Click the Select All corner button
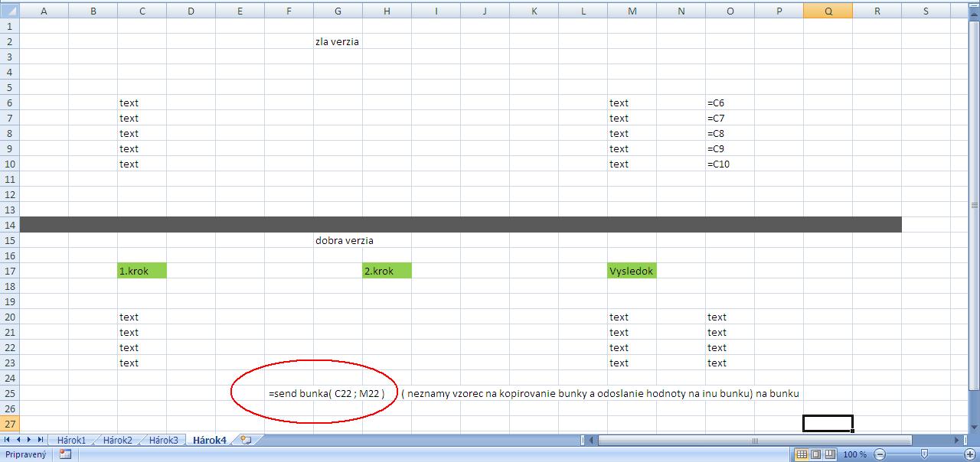This screenshot has width=980, height=462. click(x=9, y=11)
